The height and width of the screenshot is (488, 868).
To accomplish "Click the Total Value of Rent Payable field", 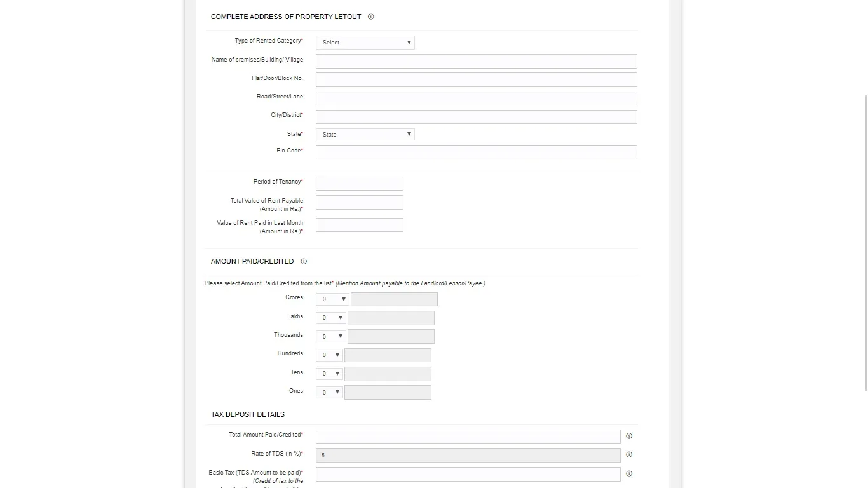I will point(359,202).
